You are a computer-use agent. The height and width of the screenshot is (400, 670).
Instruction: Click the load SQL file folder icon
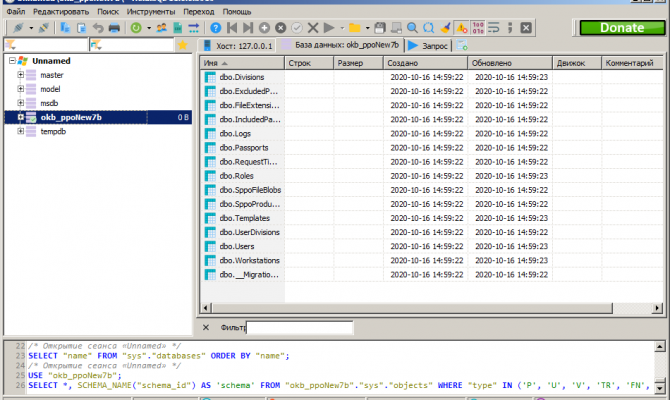[x=354, y=28]
